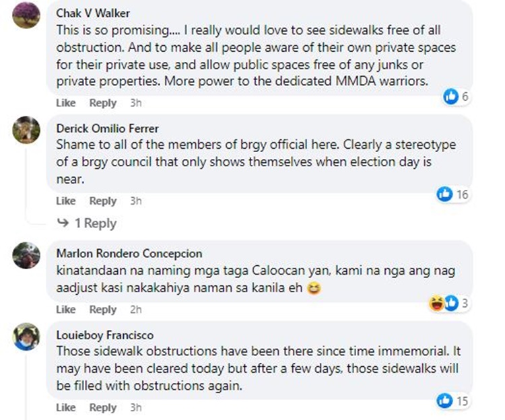Open Marlon Rondero Concepcion's profile photo
505x420 pixels.
pyautogui.click(x=26, y=255)
